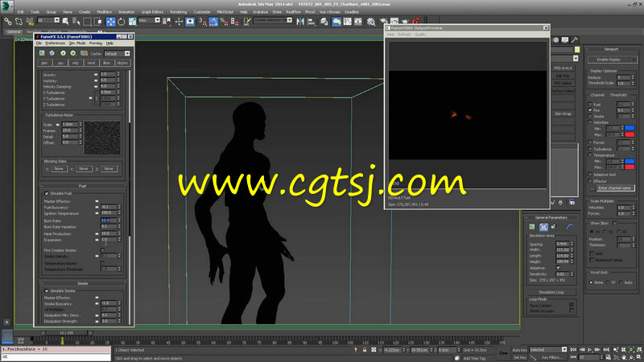Click the Enter channel name button

click(614, 188)
